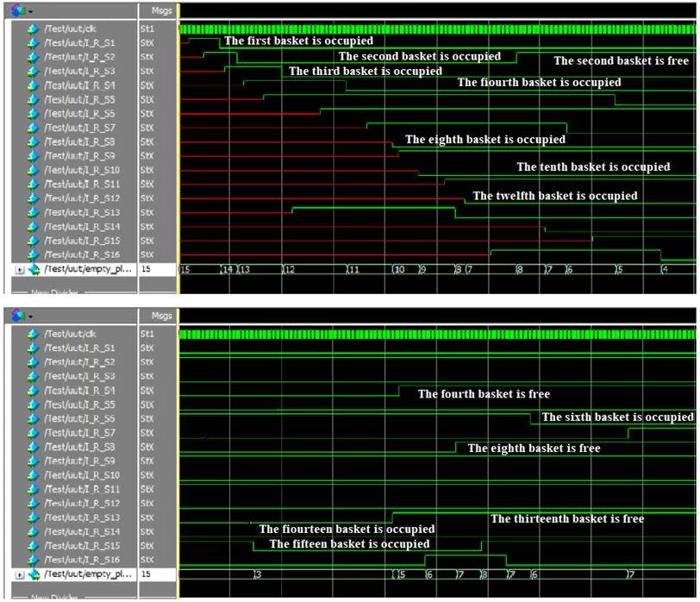The height and width of the screenshot is (602, 700).
Task: Open the wave-pane dropdown arrow in the lower panel header
Action: click(31, 317)
